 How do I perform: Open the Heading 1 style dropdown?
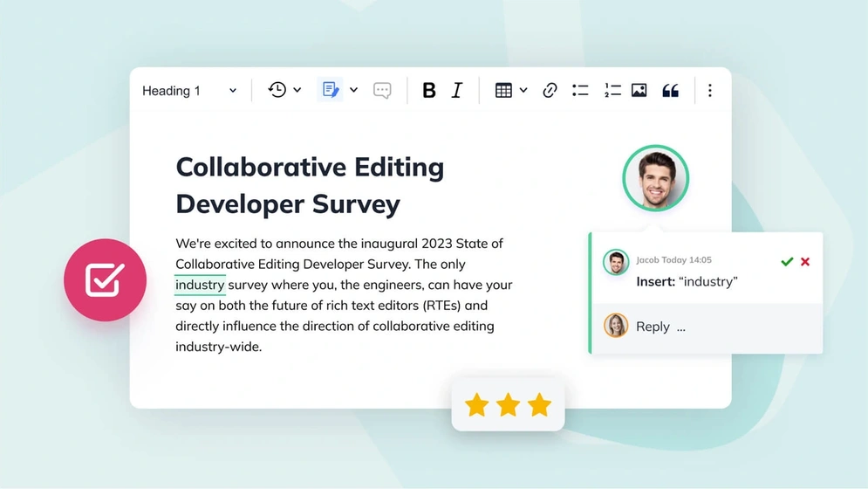pos(189,90)
